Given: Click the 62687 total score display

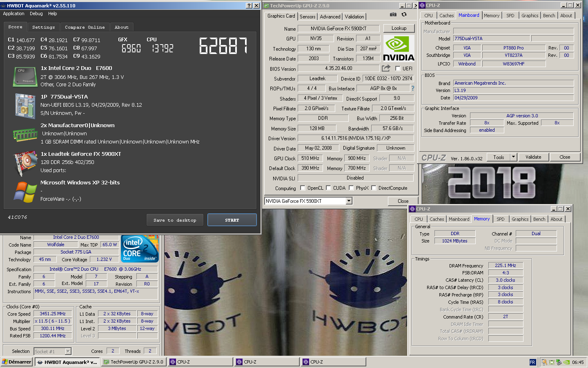Looking at the screenshot, I should click(x=223, y=46).
